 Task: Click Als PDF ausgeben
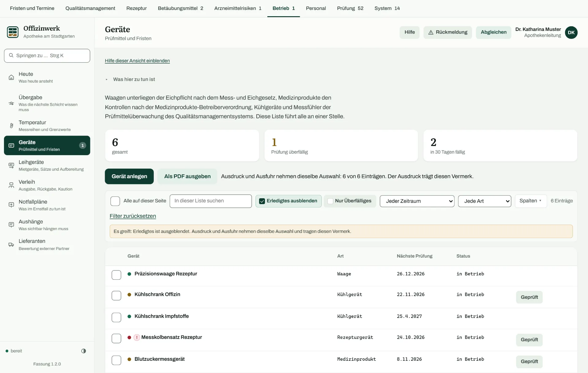pyautogui.click(x=187, y=176)
